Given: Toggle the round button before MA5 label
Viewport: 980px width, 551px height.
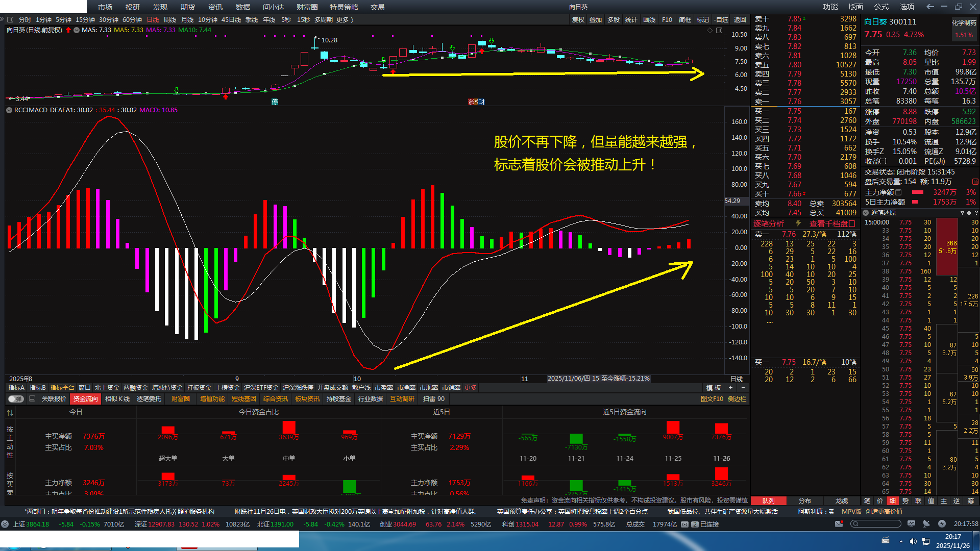Looking at the screenshot, I should 77,30.
